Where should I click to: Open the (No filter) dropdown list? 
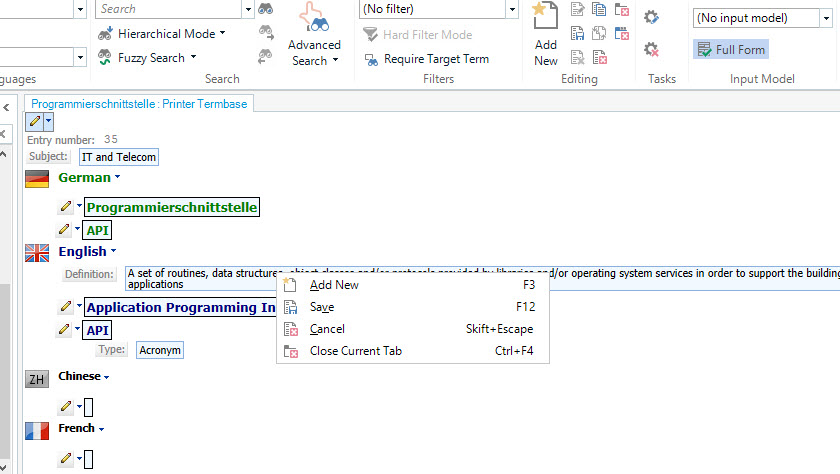[438, 9]
